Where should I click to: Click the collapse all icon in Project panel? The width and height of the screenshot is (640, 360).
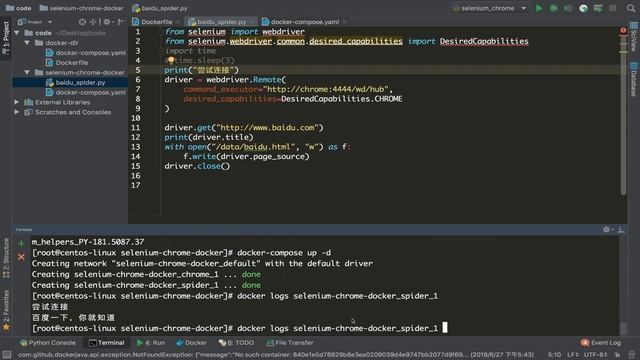click(93, 22)
